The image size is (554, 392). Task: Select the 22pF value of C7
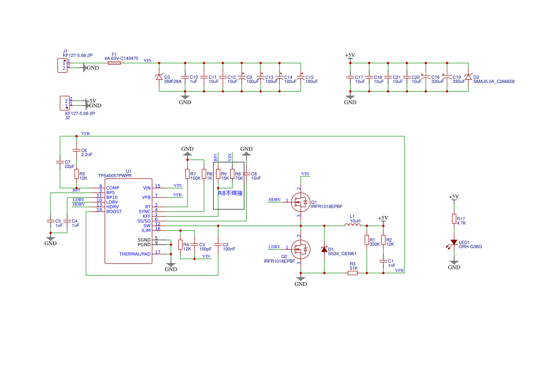click(69, 167)
